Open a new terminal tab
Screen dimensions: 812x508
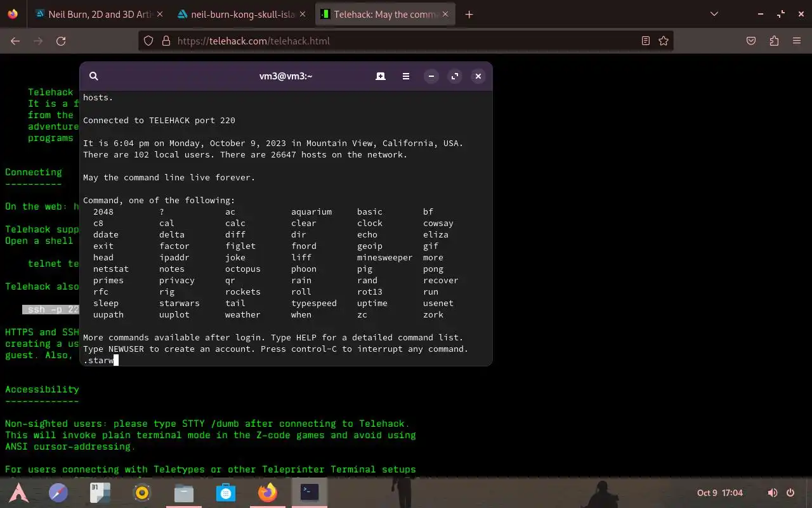[x=381, y=76]
